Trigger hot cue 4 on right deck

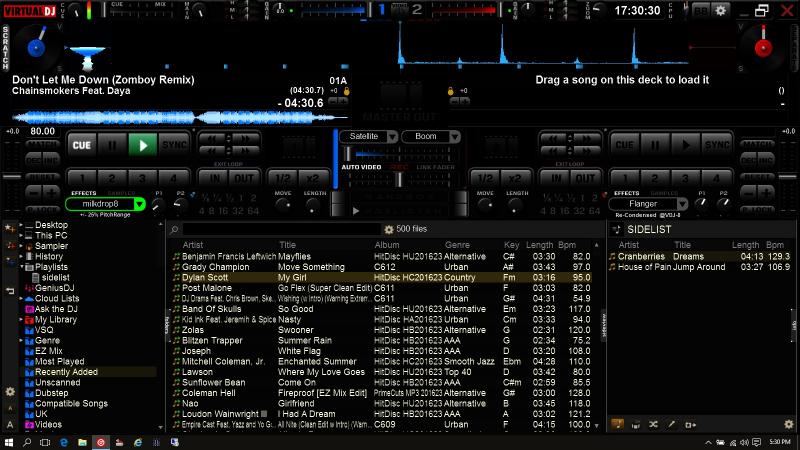click(716, 178)
